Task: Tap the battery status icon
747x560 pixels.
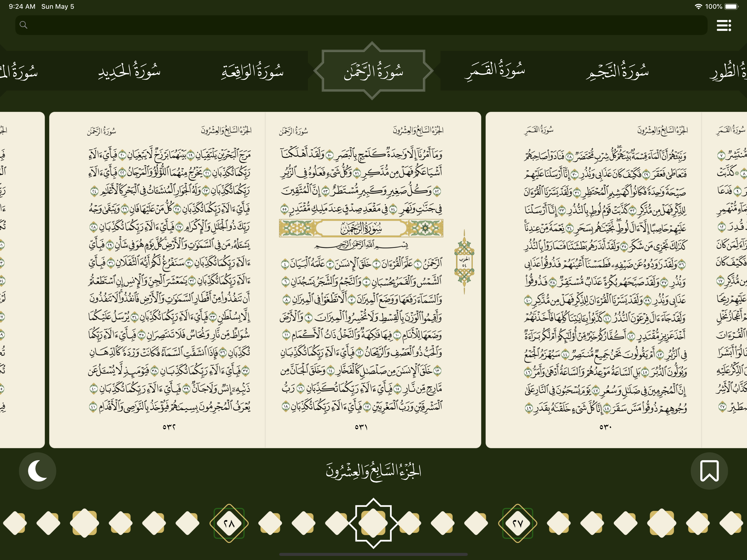Action: pyautogui.click(x=731, y=6)
